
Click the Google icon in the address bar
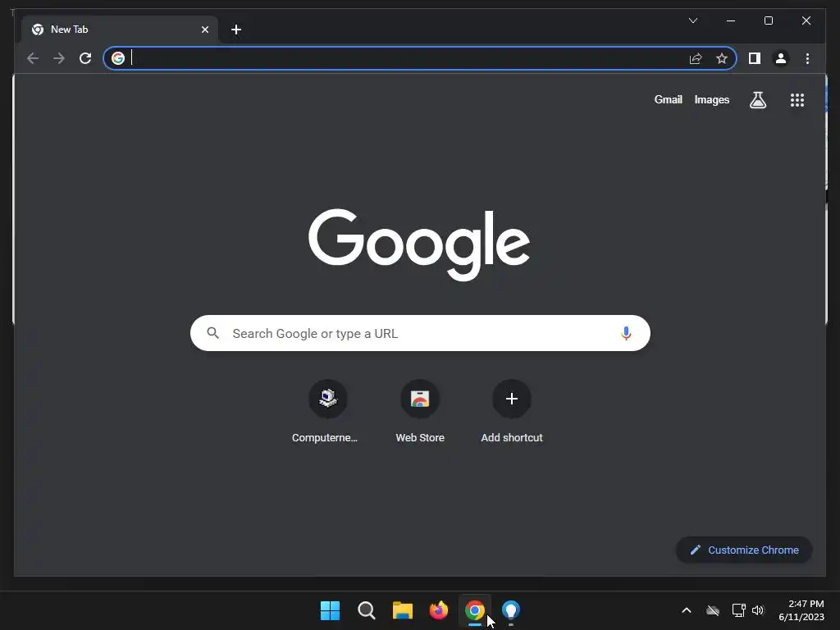(118, 58)
